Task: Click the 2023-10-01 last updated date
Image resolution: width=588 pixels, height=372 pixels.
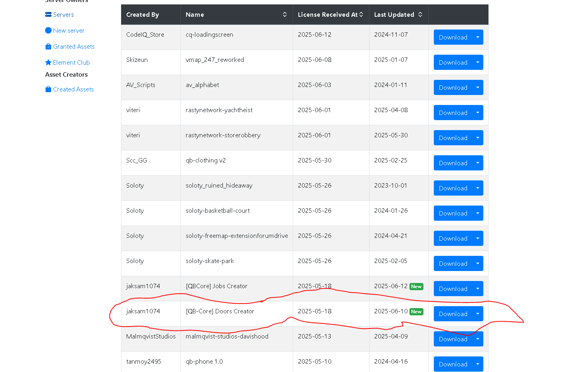Action: coord(391,185)
